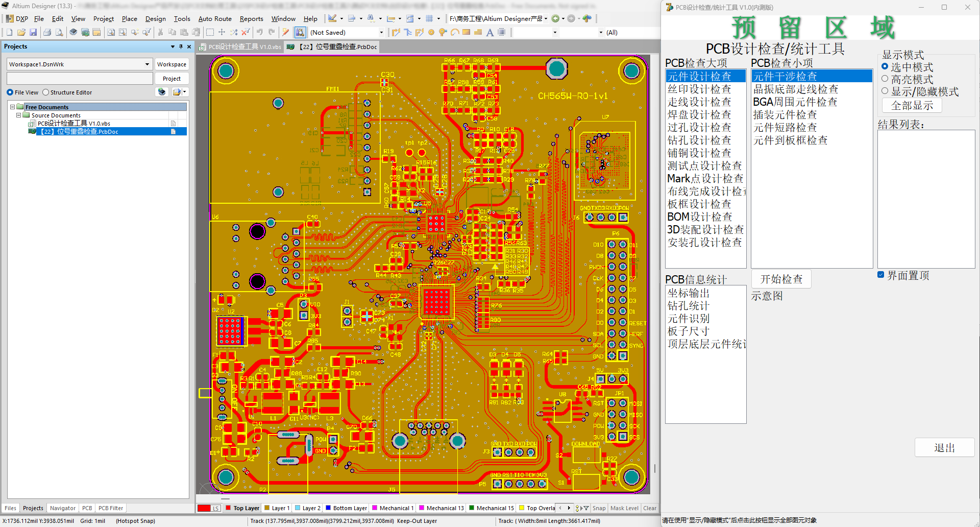Viewport: 980px width, 527px height.
Task: Click the place arc tool icon
Action: pos(454,32)
